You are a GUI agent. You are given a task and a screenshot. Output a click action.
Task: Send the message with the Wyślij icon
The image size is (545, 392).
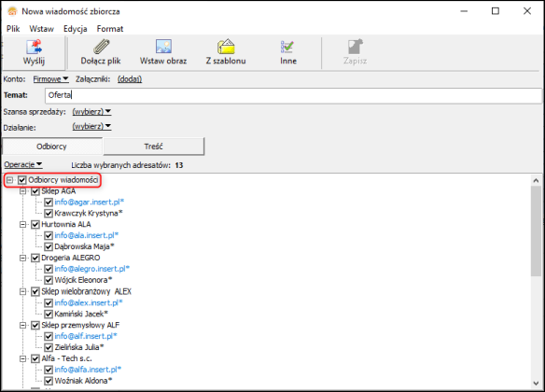[x=34, y=47]
